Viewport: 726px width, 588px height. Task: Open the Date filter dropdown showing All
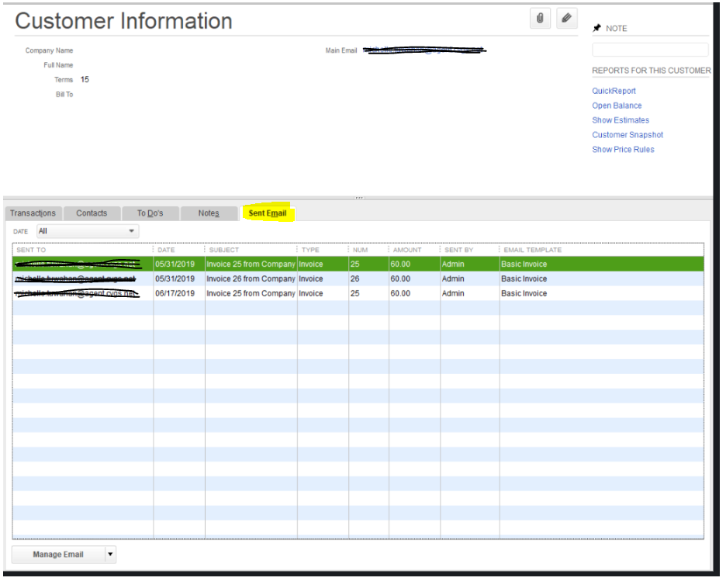pos(88,231)
